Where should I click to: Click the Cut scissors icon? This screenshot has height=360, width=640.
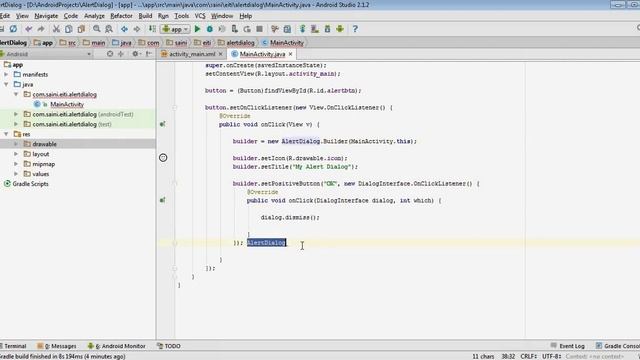(56, 29)
